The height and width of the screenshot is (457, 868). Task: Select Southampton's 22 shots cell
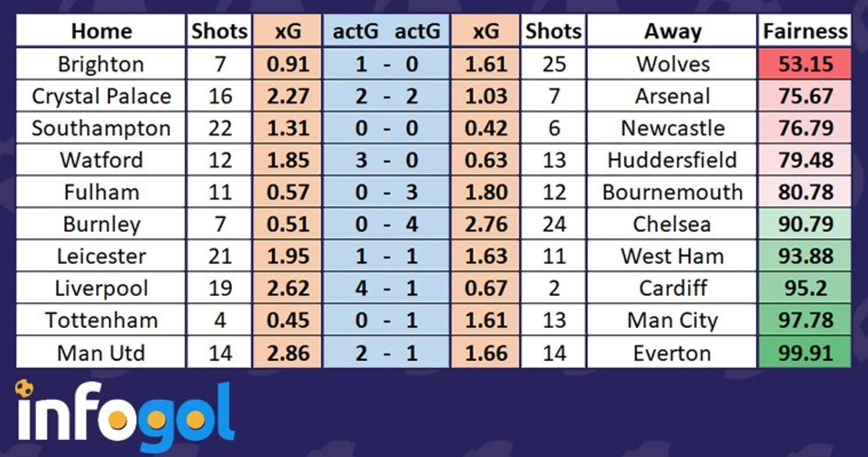pyautogui.click(x=219, y=128)
